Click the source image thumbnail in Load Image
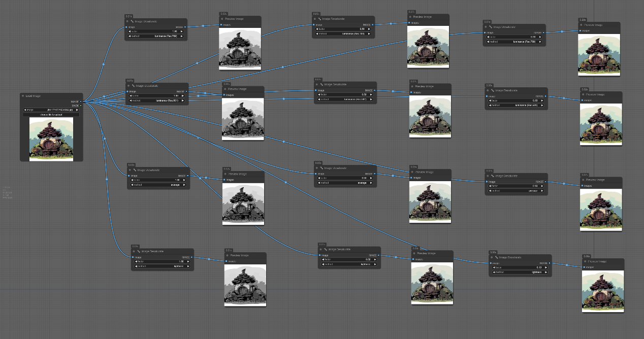The width and height of the screenshot is (644, 339). pos(51,139)
